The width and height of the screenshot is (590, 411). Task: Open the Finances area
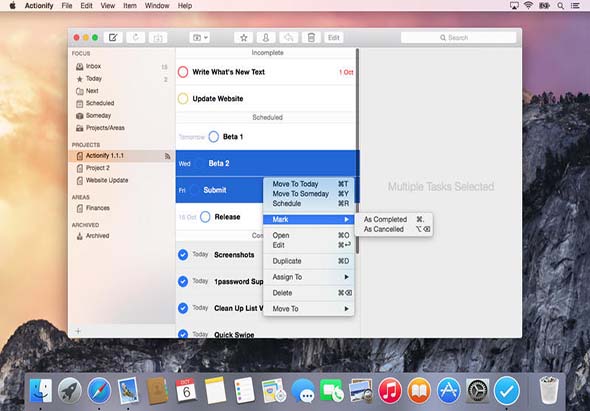point(122,208)
